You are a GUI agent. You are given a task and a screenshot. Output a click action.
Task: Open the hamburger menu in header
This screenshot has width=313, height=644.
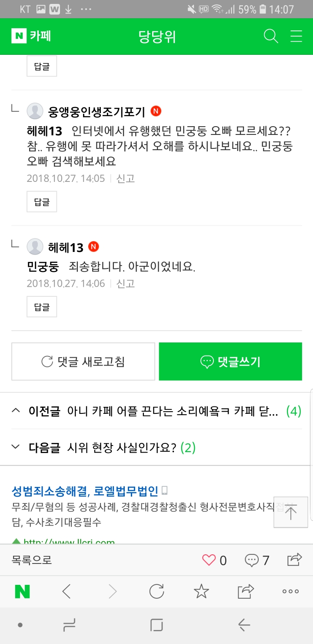tap(296, 36)
